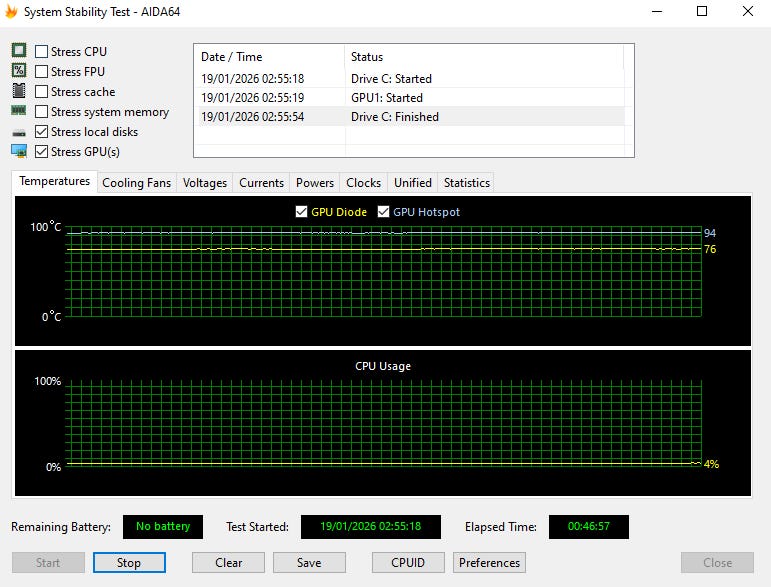Open the Currents tab
Screen dimensions: 771x587
pos(262,183)
